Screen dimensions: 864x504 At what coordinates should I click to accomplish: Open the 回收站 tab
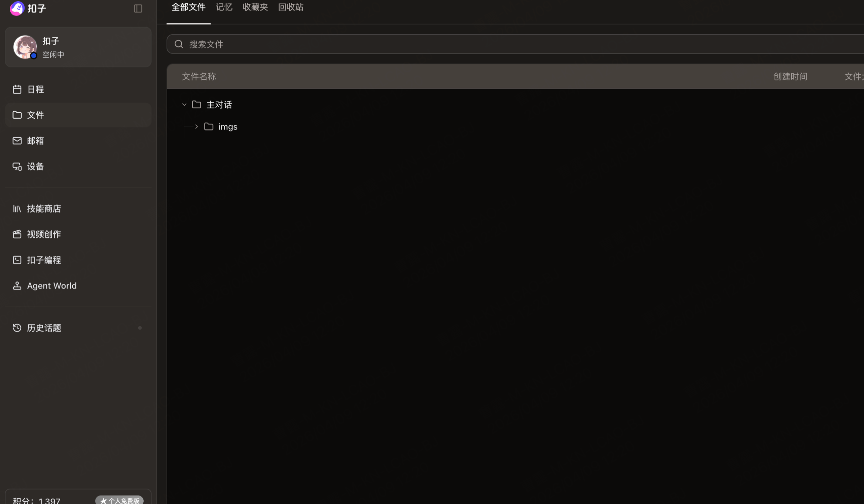290,7
